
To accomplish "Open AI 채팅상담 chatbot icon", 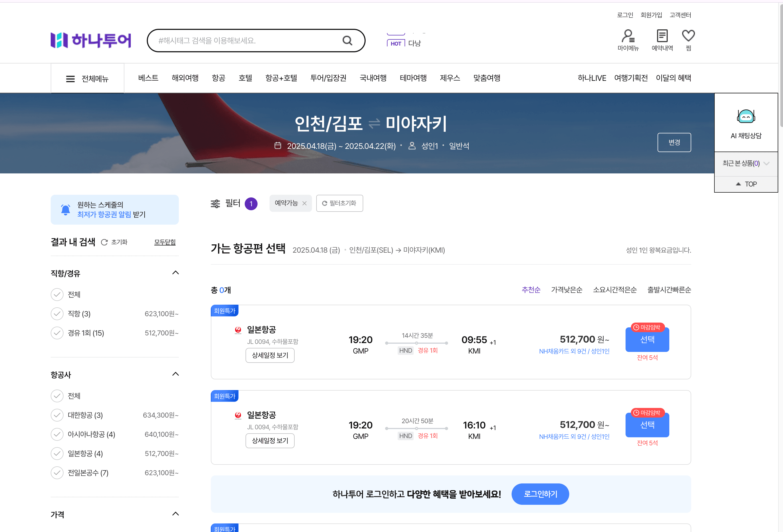I will tap(746, 117).
